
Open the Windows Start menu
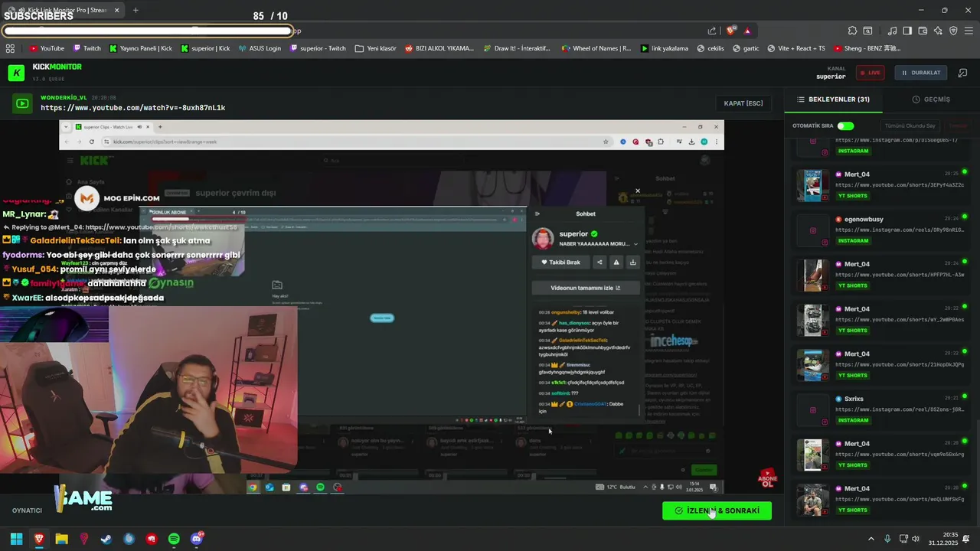[x=16, y=539]
